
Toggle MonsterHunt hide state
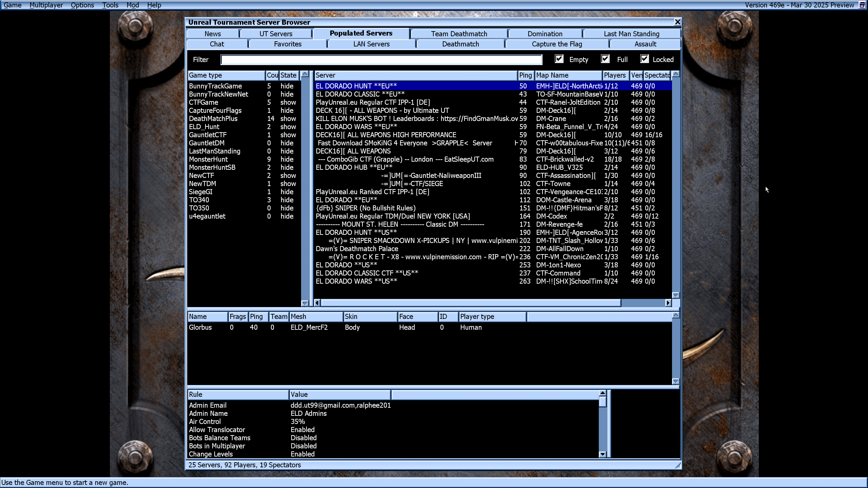pos(287,159)
